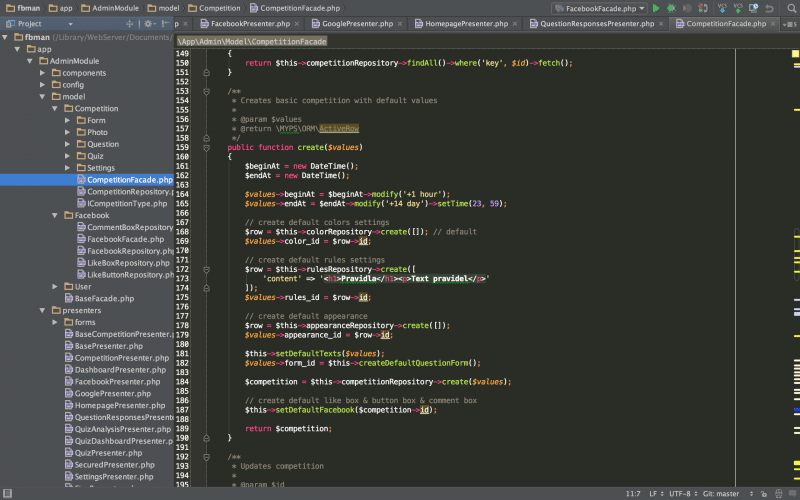Open the search everywhere magnifier
The height and width of the screenshot is (500, 800).
791,7
